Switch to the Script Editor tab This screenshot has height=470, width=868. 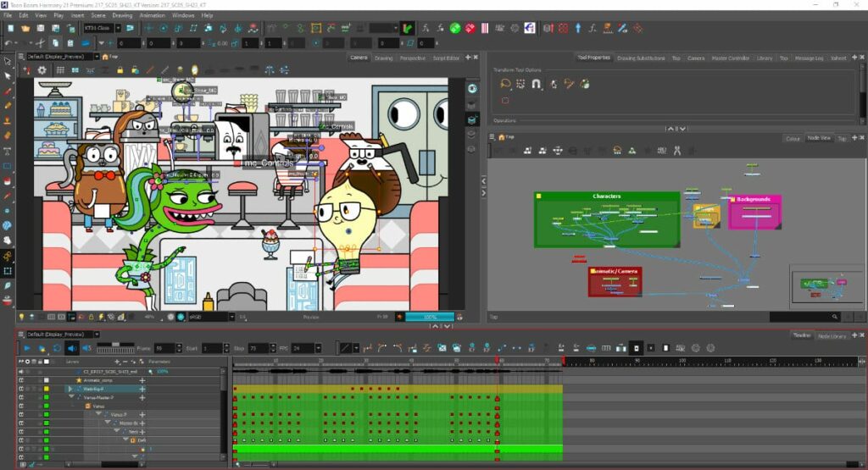coord(446,58)
